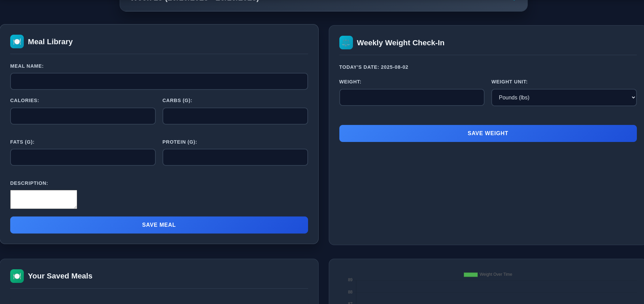
Task: Click the Meal Library plate icon
Action: click(x=17, y=42)
